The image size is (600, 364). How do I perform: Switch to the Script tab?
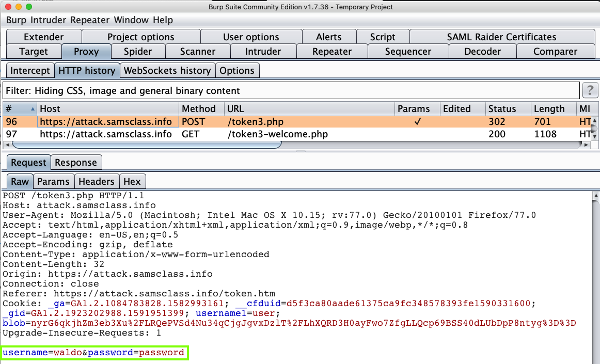(383, 37)
